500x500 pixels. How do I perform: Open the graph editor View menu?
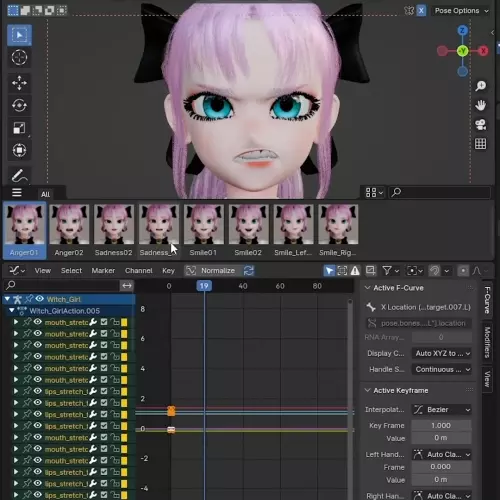click(43, 271)
